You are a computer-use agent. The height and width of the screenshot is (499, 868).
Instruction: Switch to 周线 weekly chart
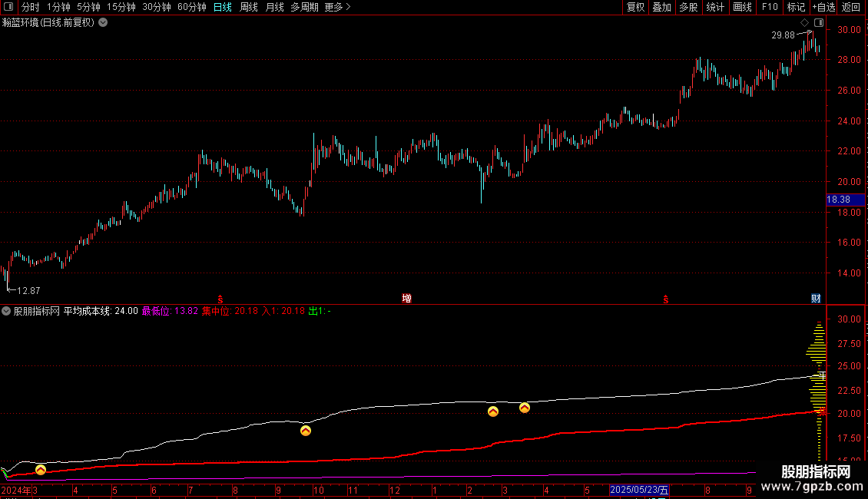pyautogui.click(x=249, y=7)
